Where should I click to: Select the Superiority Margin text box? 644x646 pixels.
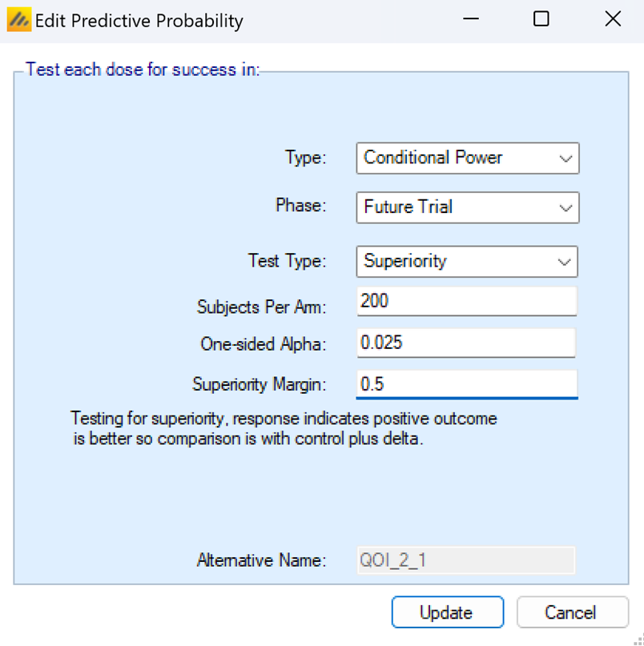[466, 384]
